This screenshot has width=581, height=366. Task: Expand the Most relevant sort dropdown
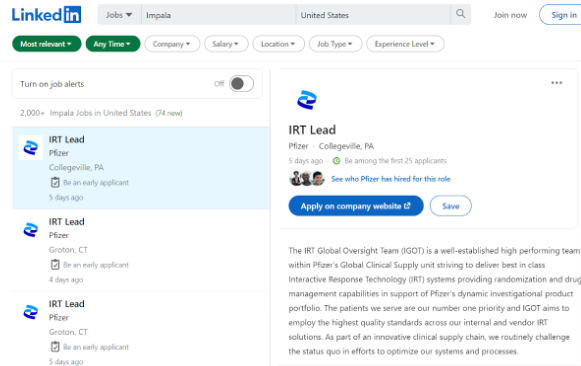coord(46,44)
